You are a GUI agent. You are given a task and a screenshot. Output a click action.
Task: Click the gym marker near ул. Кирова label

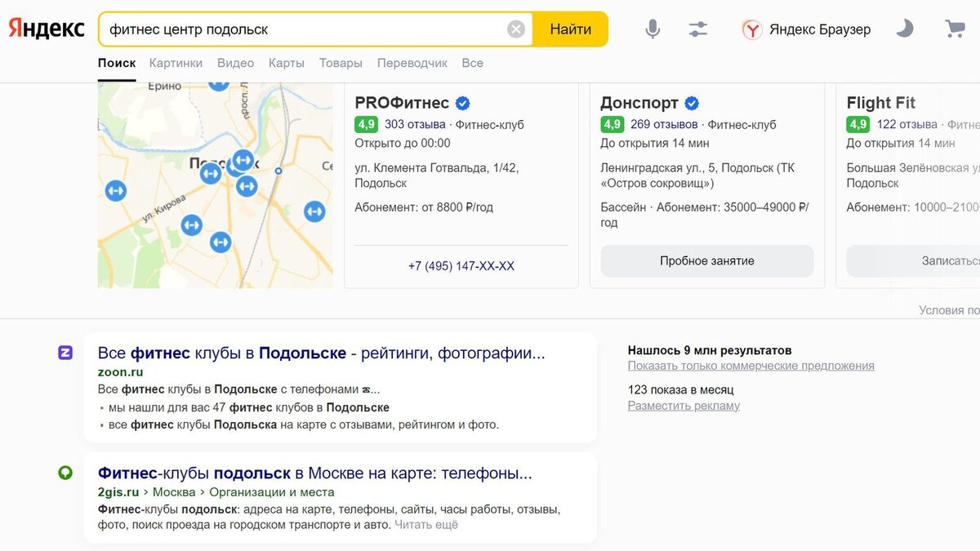(x=192, y=224)
